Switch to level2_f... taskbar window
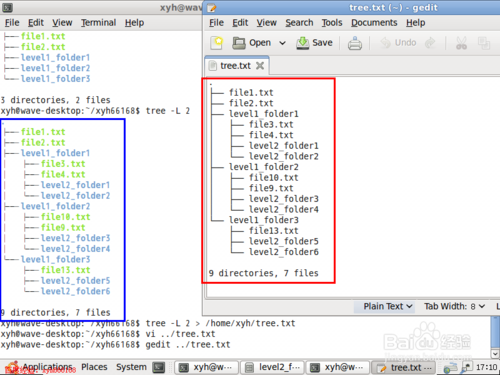The image size is (500, 375). [x=273, y=367]
